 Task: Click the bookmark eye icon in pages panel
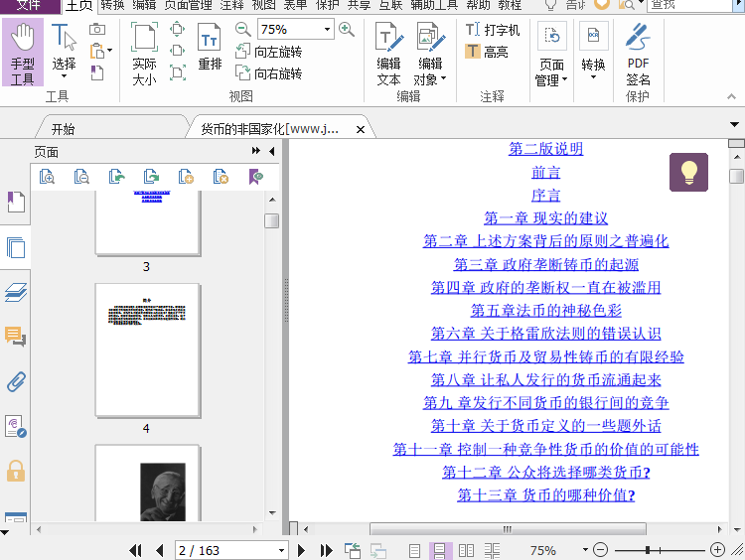[255, 176]
